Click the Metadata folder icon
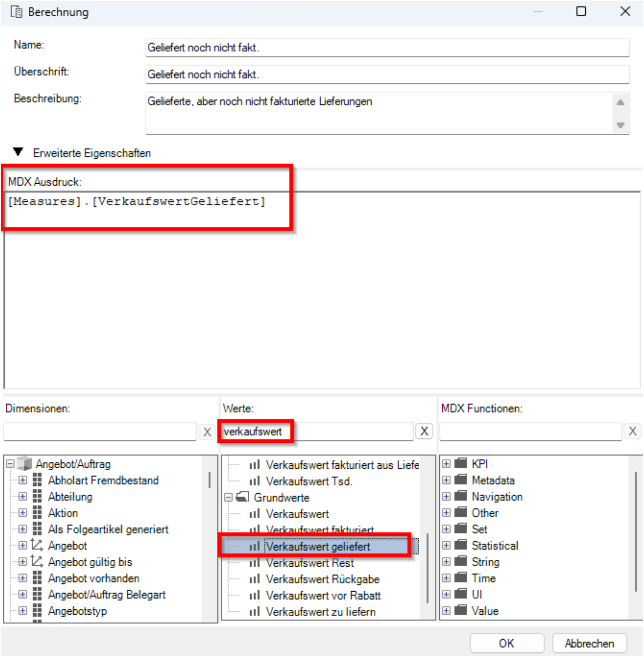644x656 pixels. click(461, 480)
